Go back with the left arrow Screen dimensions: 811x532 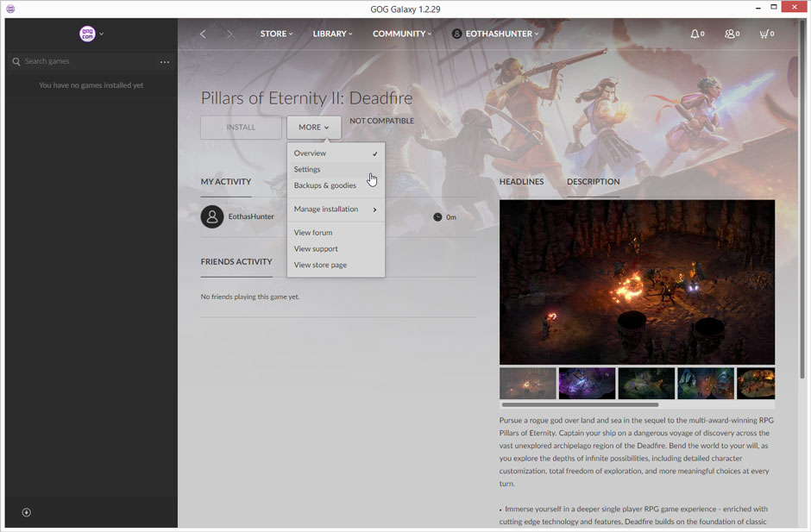point(203,34)
